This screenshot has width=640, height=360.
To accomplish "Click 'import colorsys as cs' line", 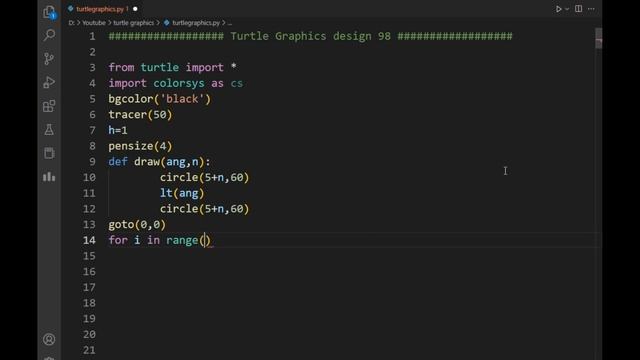I will [176, 83].
